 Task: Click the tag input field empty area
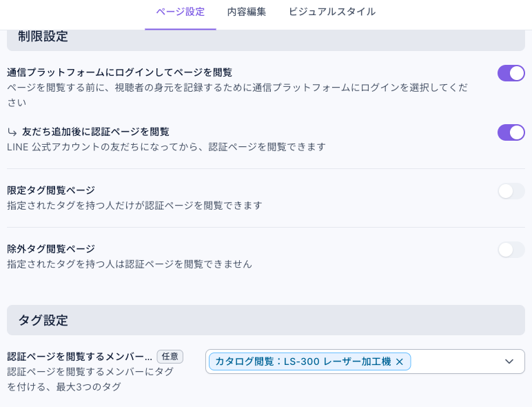point(455,361)
